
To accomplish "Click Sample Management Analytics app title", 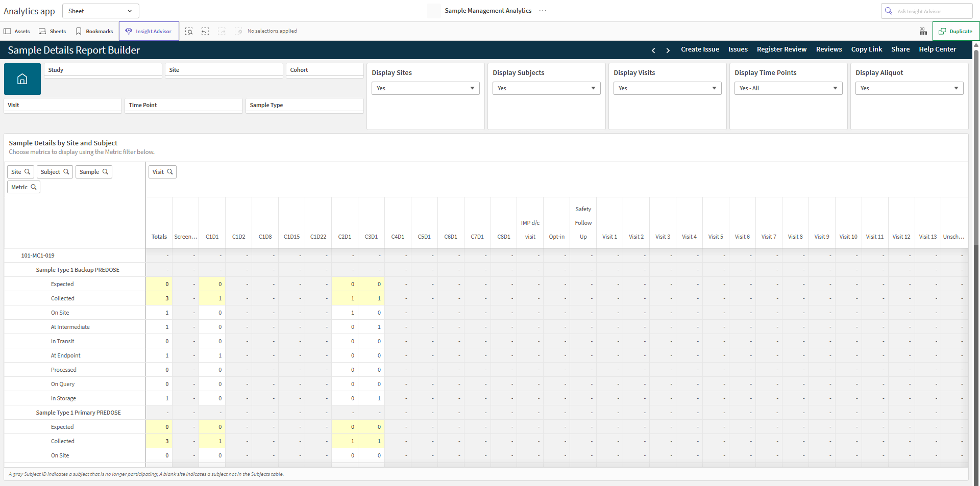I will [488, 11].
